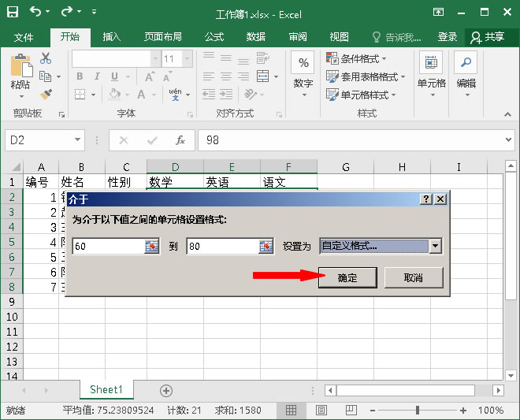Click the Undo arrow icon
The image size is (520, 420).
click(x=35, y=12)
